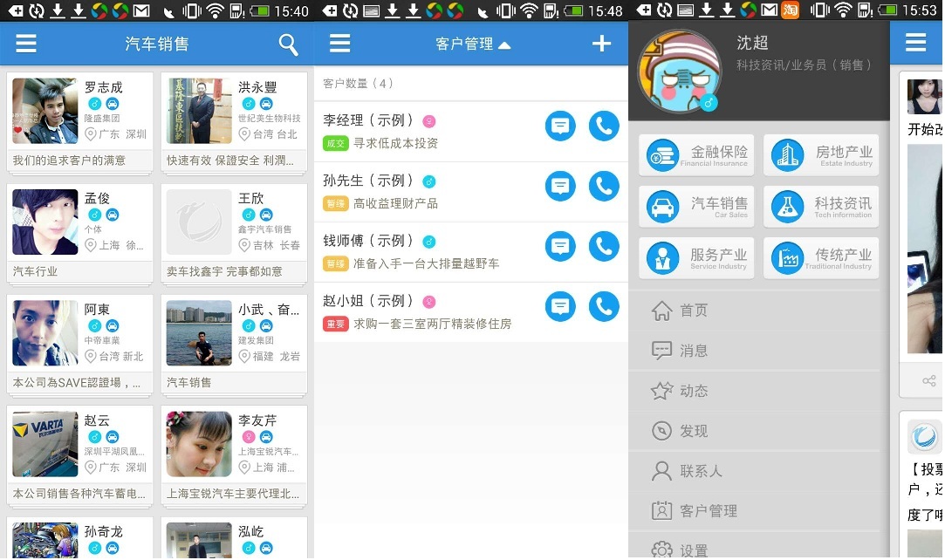This screenshot has height=560, width=945.
Task: Open row 李经理（示例）
Action: pos(470,131)
